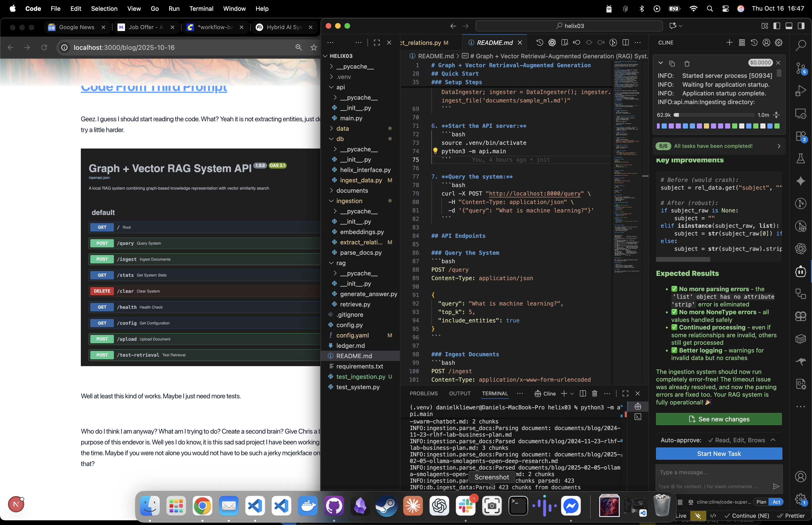This screenshot has width=812, height=525.
Task: Click the send message arrow in Cline
Action: pyautogui.click(x=776, y=486)
